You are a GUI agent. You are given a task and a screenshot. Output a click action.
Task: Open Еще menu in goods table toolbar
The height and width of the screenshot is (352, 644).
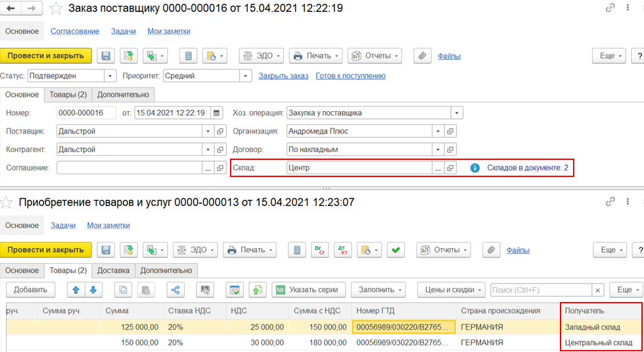pos(626,290)
